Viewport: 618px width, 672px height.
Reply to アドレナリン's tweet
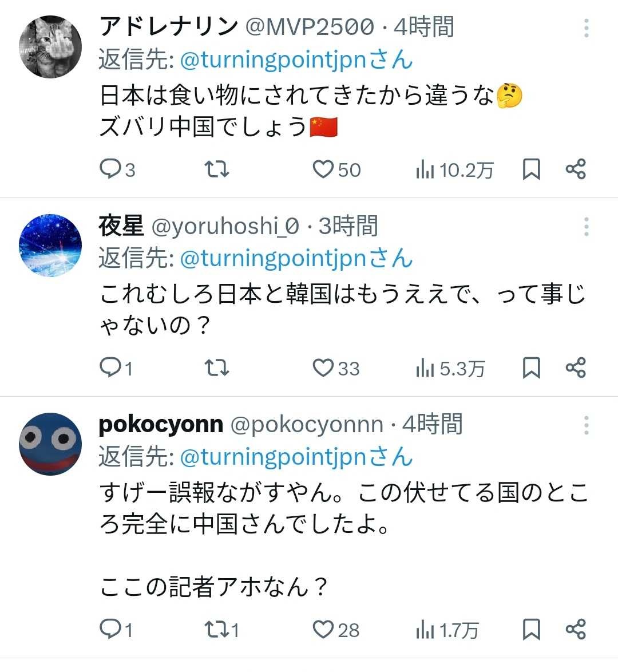pos(110,169)
